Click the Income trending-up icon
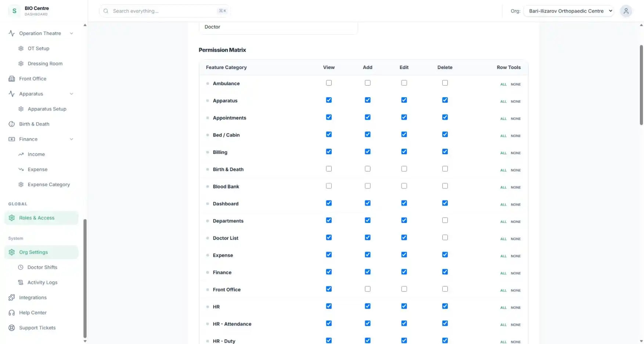Screen dimensions: 644x344 tap(21, 154)
